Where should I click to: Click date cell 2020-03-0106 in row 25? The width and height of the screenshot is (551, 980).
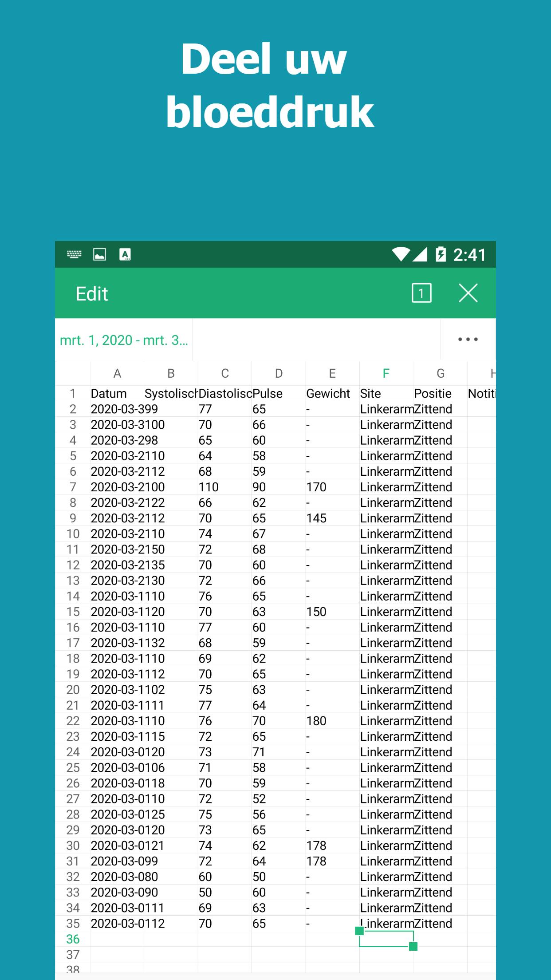117,767
